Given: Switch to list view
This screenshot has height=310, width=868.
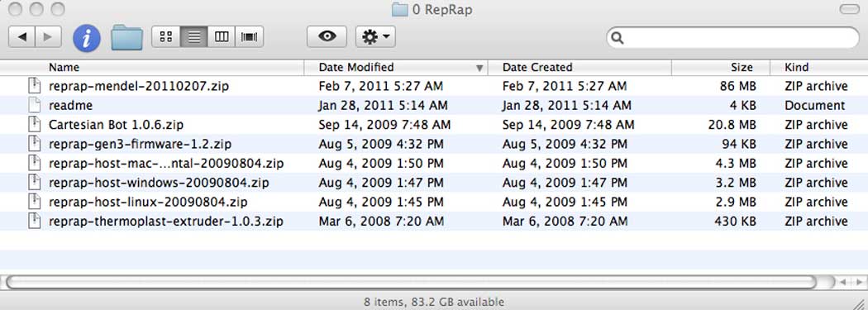Looking at the screenshot, I should 193,37.
